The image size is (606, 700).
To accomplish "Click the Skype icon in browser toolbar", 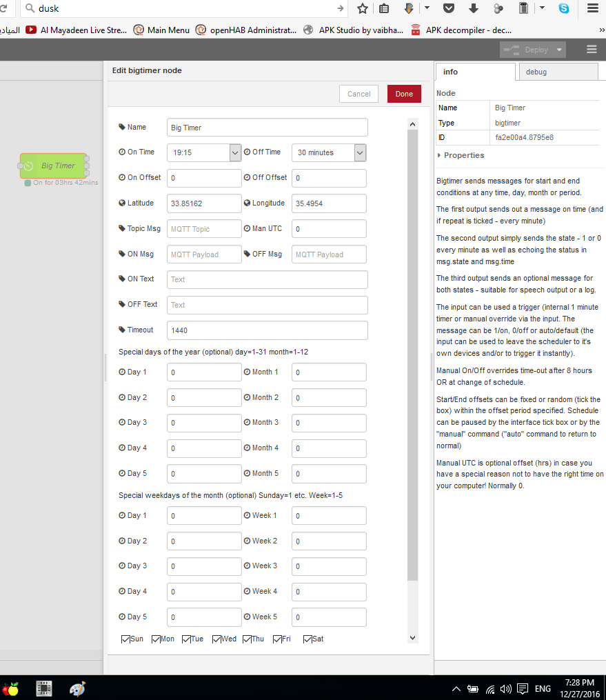I will point(564,8).
